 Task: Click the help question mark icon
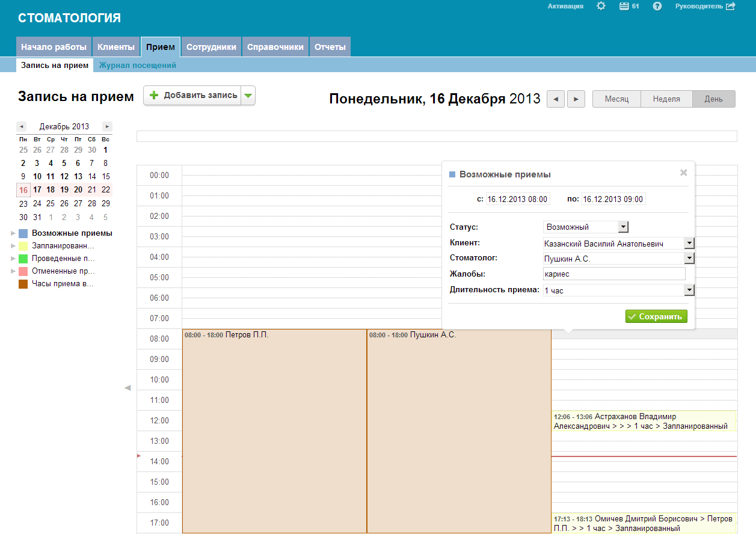[x=657, y=6]
